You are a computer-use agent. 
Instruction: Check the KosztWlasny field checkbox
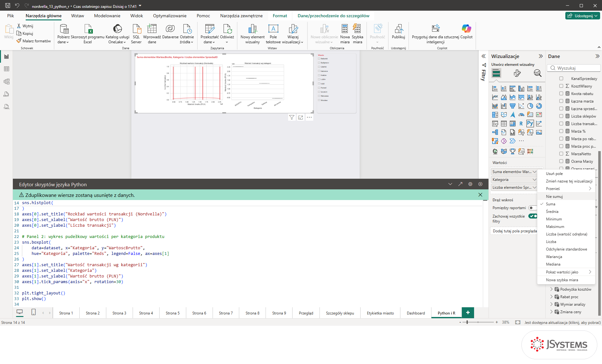pos(561,86)
